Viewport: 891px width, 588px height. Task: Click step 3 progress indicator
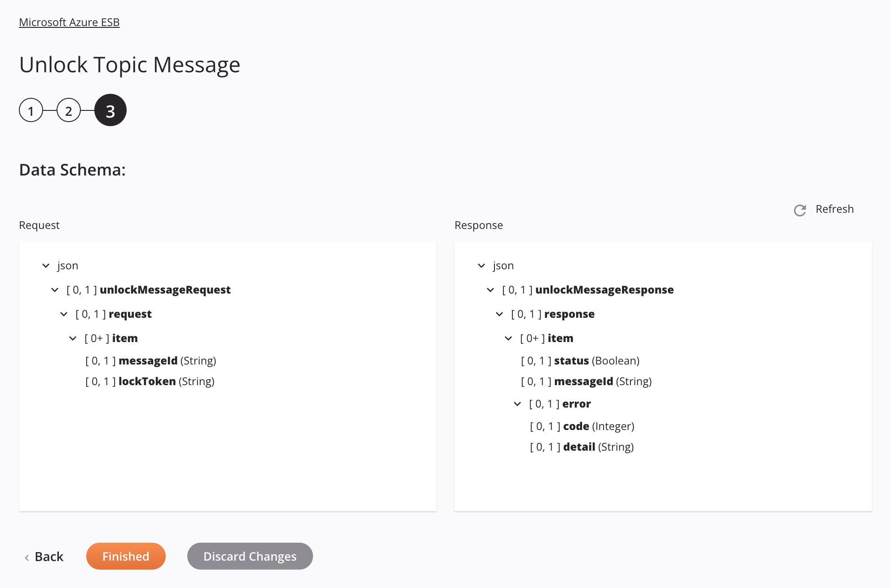pos(110,110)
